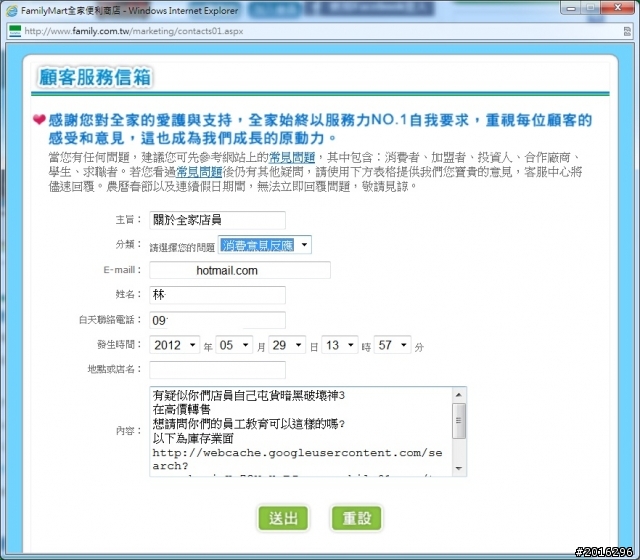640x560 pixels.
Task: Click the Internet Explorer icon in title bar
Action: tap(12, 10)
